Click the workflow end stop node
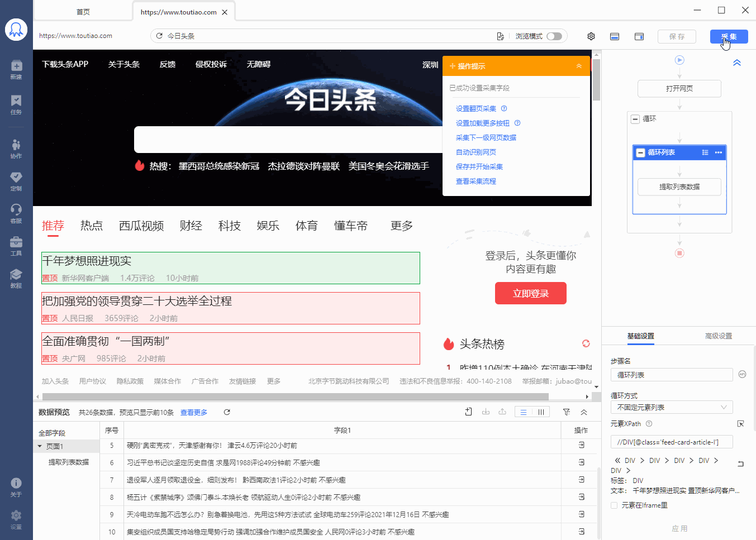 click(679, 253)
